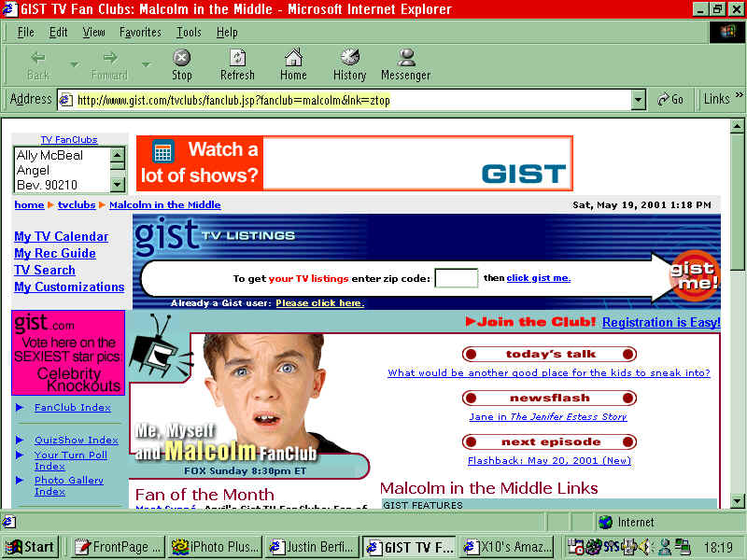Open the address bar URL dropdown
This screenshot has height=560, width=747.
click(639, 100)
